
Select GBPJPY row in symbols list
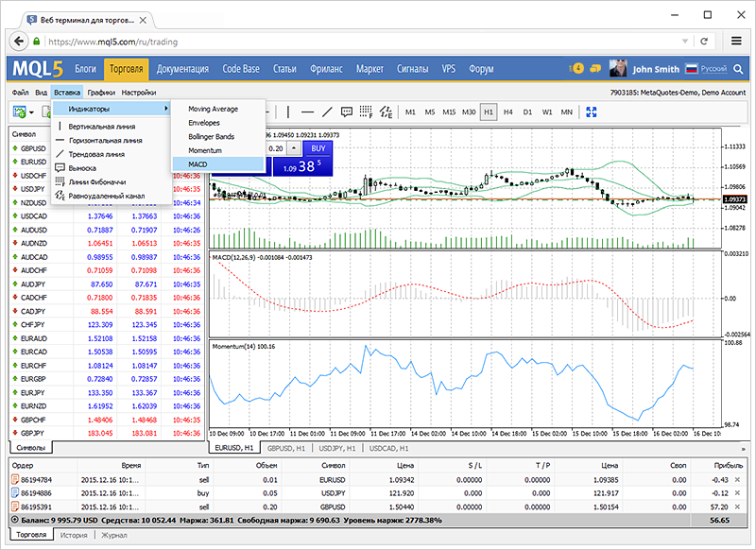pyautogui.click(x=34, y=432)
